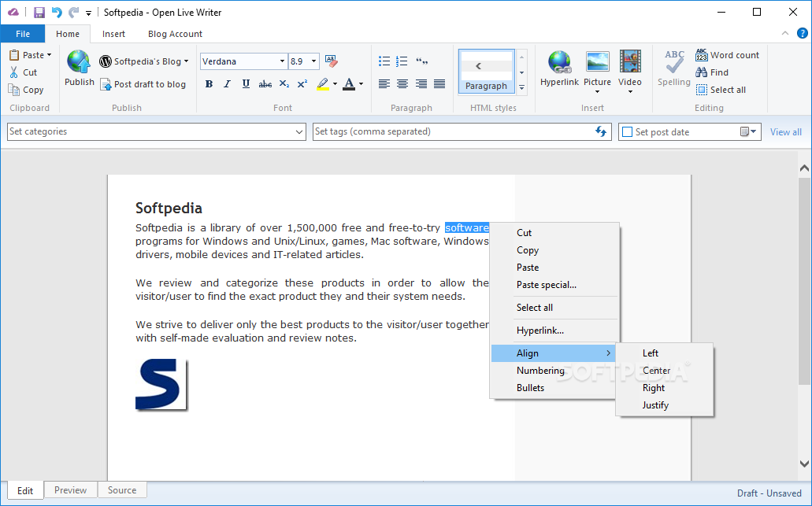Switch to the Preview tab

click(x=70, y=490)
